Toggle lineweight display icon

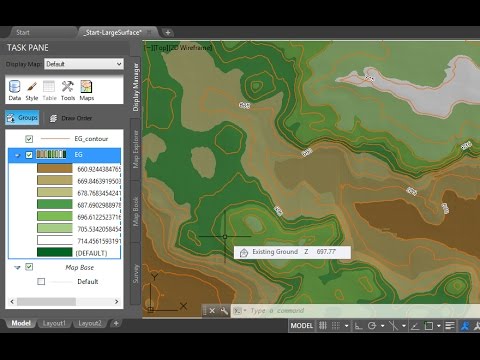point(450,326)
